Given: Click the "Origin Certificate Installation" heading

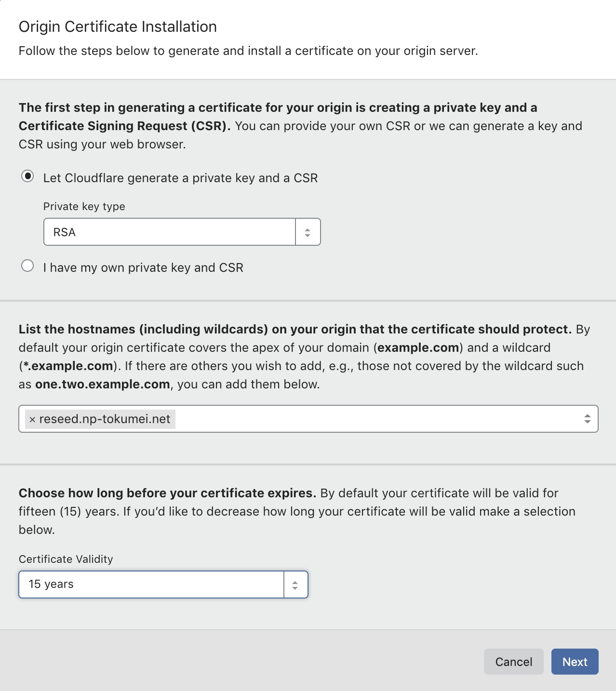Looking at the screenshot, I should click(x=118, y=27).
